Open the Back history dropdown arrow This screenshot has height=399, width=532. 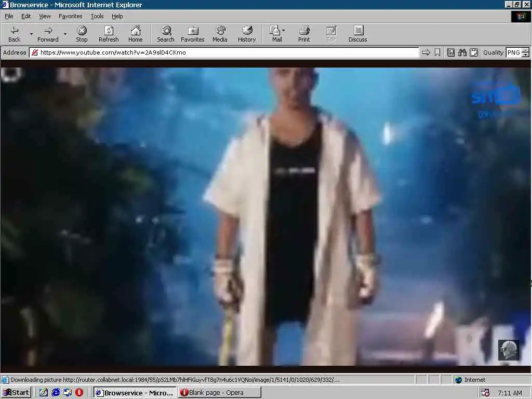pos(31,34)
